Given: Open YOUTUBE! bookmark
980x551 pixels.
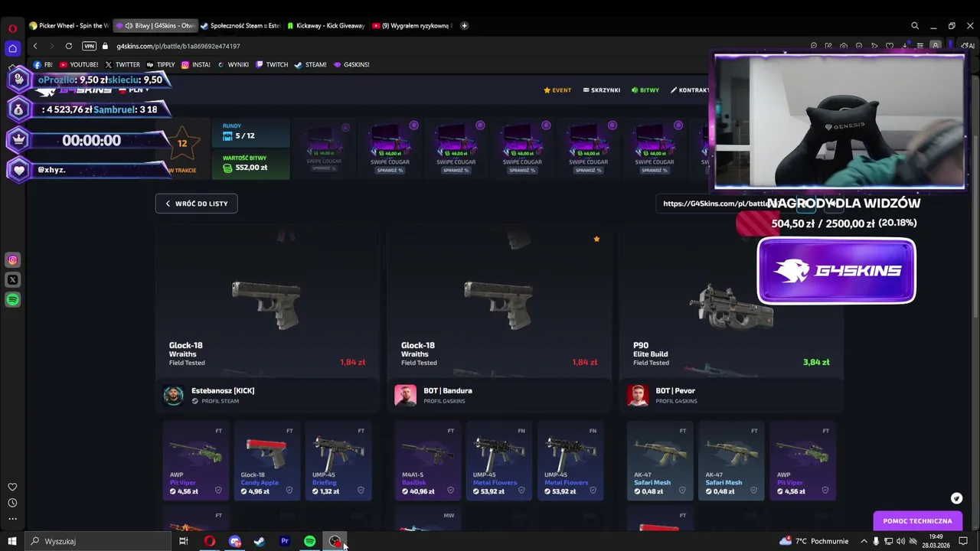Looking at the screenshot, I should [79, 65].
